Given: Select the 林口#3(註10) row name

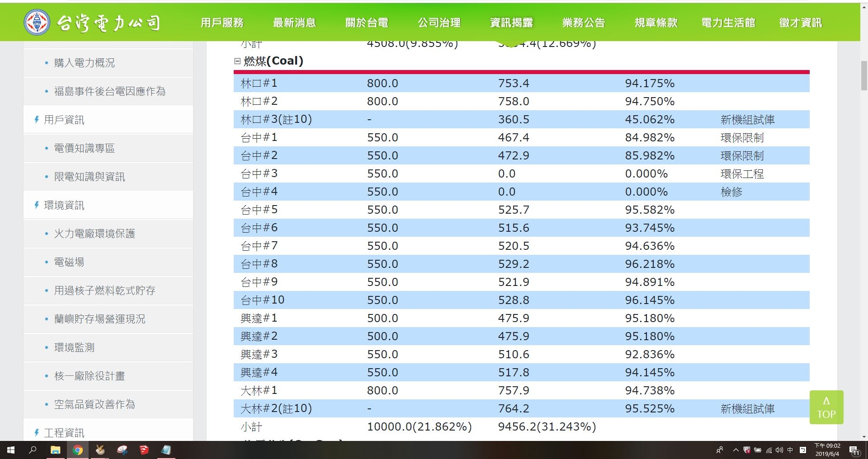Looking at the screenshot, I should [x=276, y=119].
